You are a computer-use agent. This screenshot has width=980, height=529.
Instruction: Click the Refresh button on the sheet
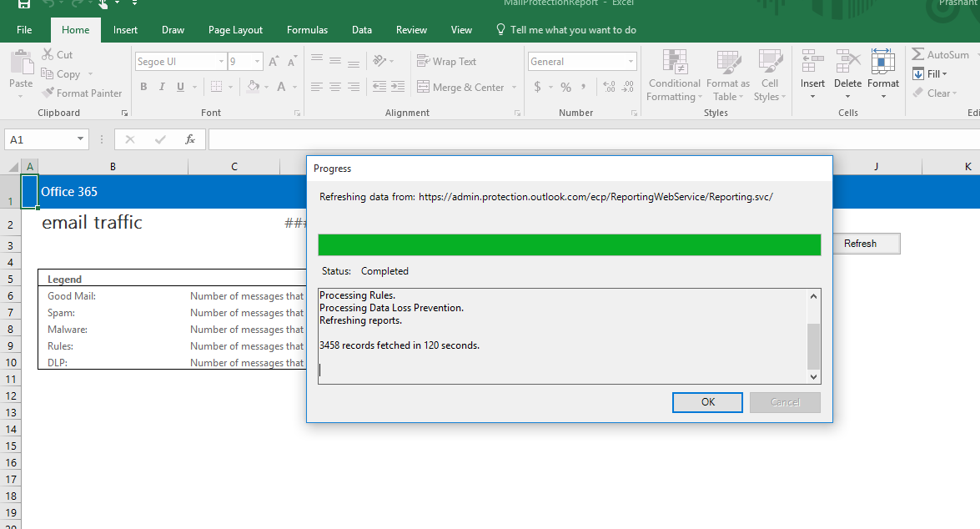click(860, 244)
